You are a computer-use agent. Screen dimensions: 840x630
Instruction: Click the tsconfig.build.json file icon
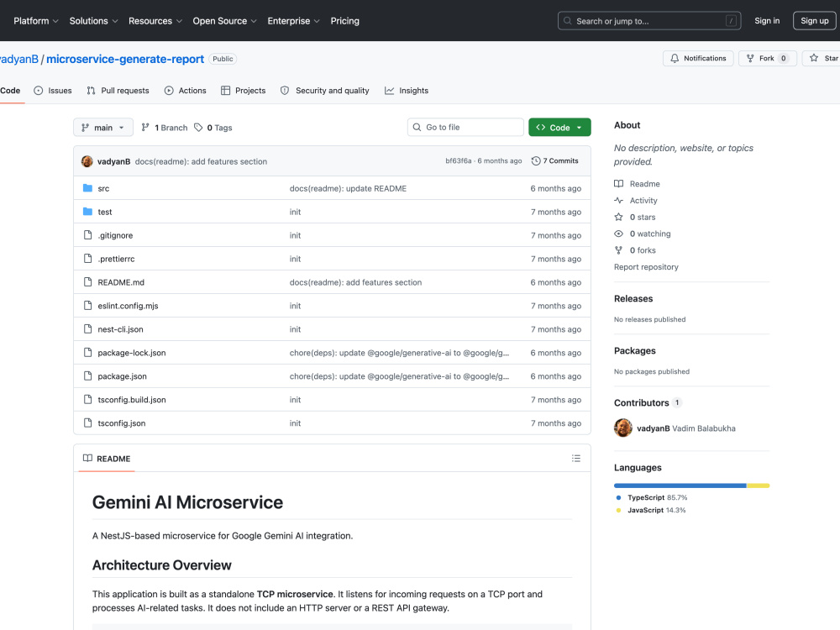coord(88,399)
